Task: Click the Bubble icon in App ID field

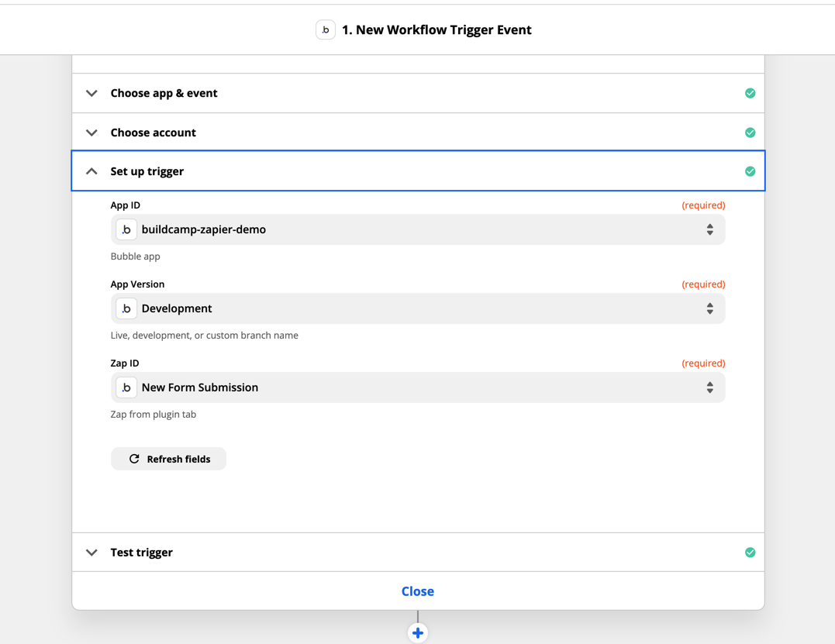Action: click(126, 229)
